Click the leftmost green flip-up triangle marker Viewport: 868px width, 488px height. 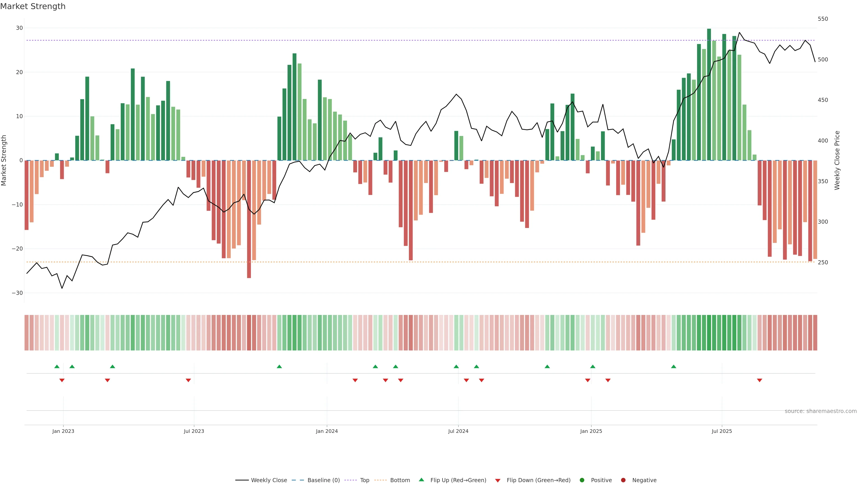pyautogui.click(x=57, y=366)
